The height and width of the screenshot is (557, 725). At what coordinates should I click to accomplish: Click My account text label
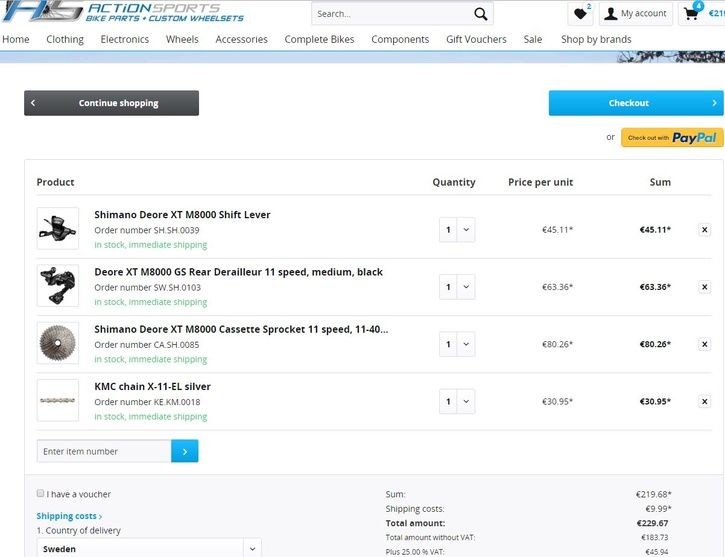pyautogui.click(x=644, y=13)
